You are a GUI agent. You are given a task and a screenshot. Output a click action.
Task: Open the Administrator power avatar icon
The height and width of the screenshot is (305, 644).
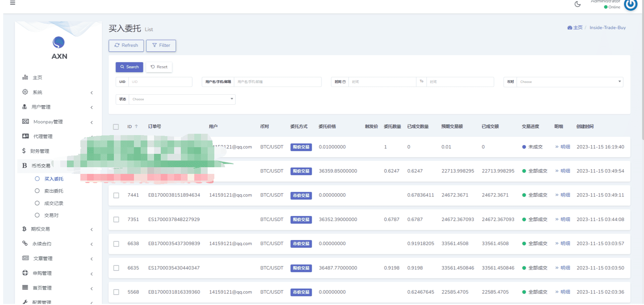[x=631, y=4]
